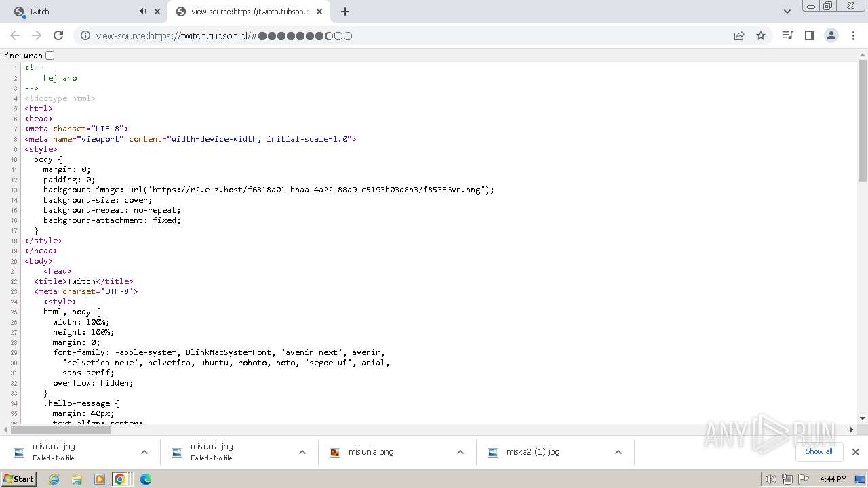This screenshot has height=488, width=868.
Task: Click the 4:44 PM clock
Action: click(833, 479)
